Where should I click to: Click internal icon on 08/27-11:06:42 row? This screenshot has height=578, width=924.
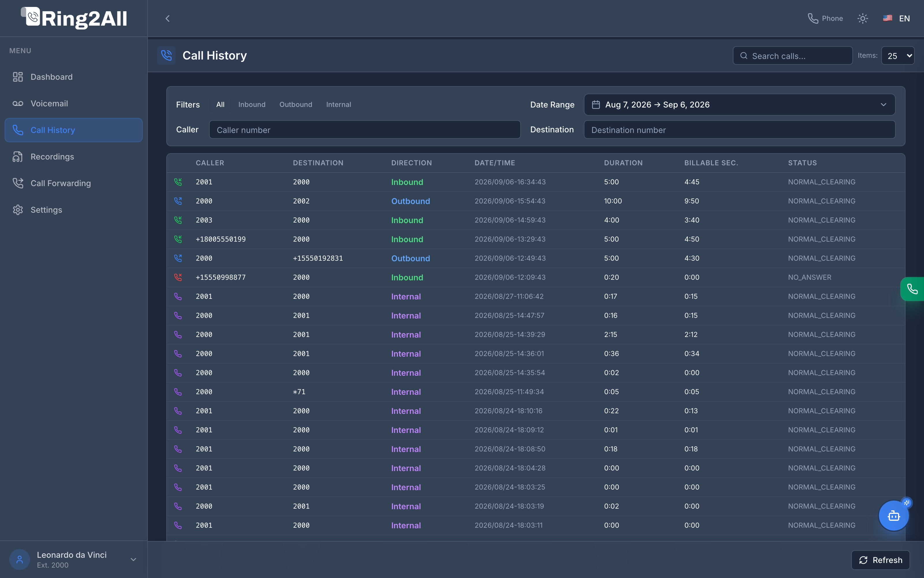coord(178,297)
